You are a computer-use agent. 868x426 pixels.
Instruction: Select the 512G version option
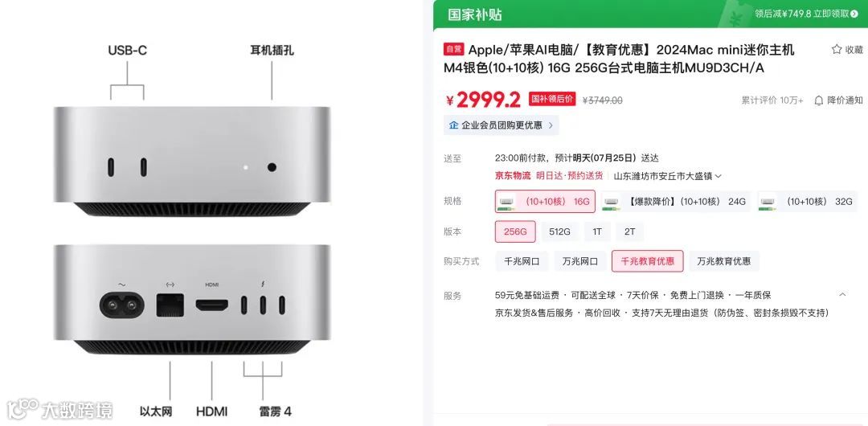pos(559,231)
